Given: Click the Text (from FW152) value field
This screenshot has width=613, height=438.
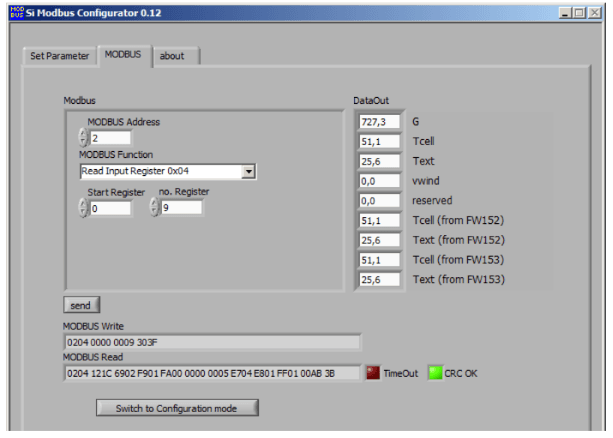Looking at the screenshot, I should pos(379,240).
